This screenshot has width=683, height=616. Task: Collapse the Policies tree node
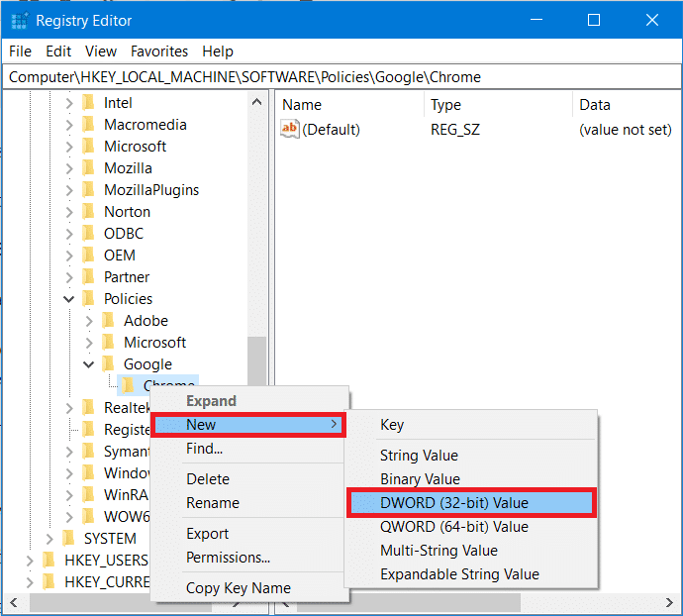pyautogui.click(x=69, y=299)
